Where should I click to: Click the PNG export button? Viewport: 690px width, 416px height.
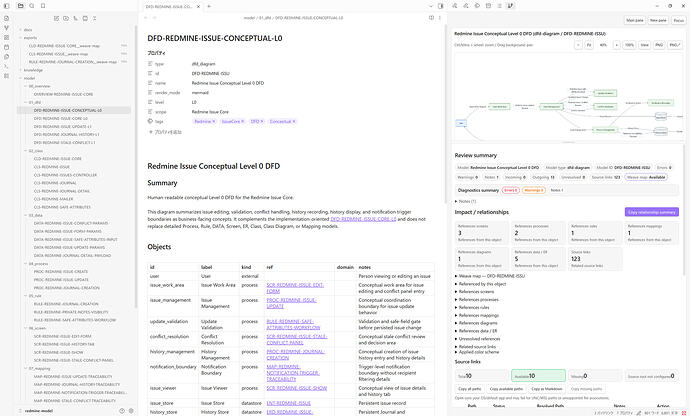659,45
